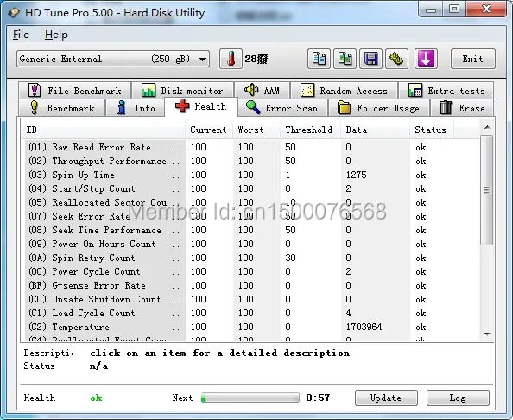Open the Generic External drive dropdown
This screenshot has width=513, height=420.
113,59
